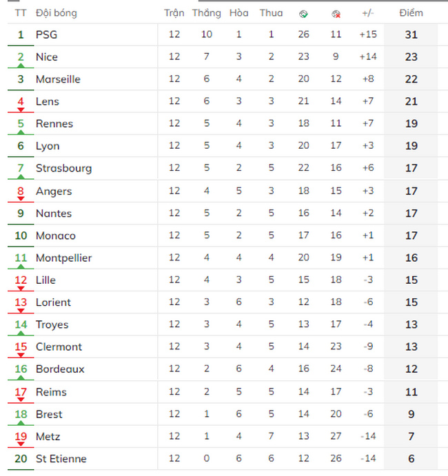
Task: Click the Đội bóng column header
Action: [57, 13]
